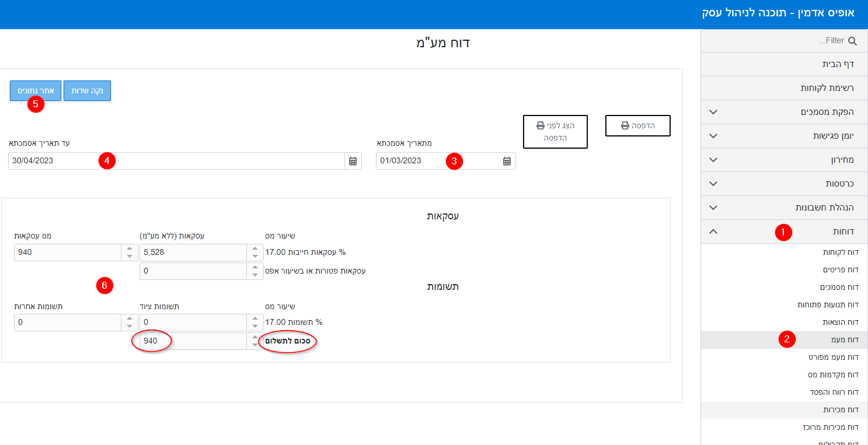The height and width of the screenshot is (445, 868).
Task: Select דוח מעמ מפורט report
Action: pyautogui.click(x=784, y=357)
